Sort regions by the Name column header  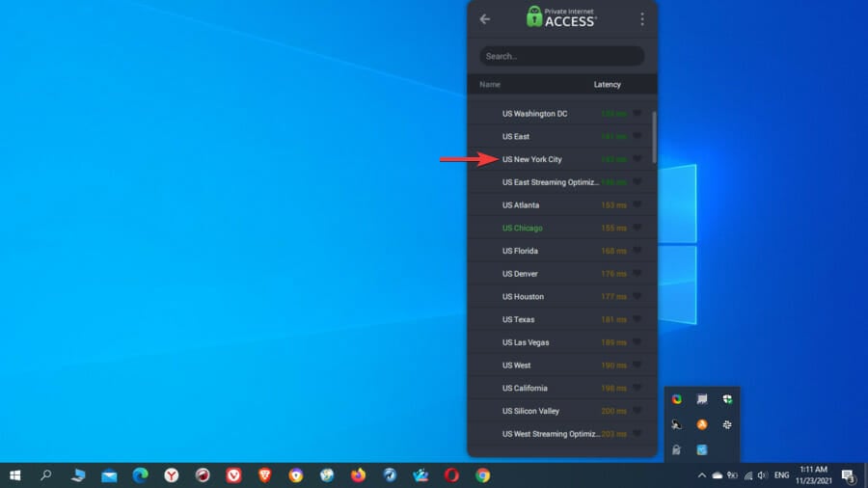490,85
